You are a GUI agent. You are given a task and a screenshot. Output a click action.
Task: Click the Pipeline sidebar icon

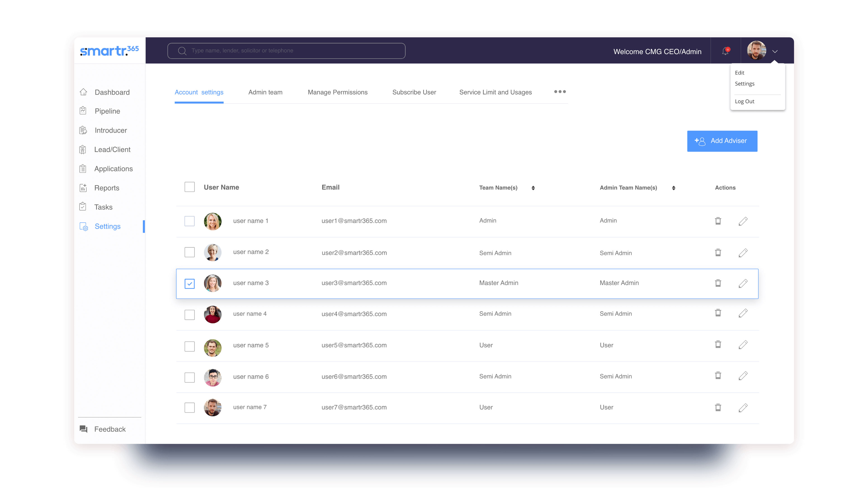coord(83,111)
